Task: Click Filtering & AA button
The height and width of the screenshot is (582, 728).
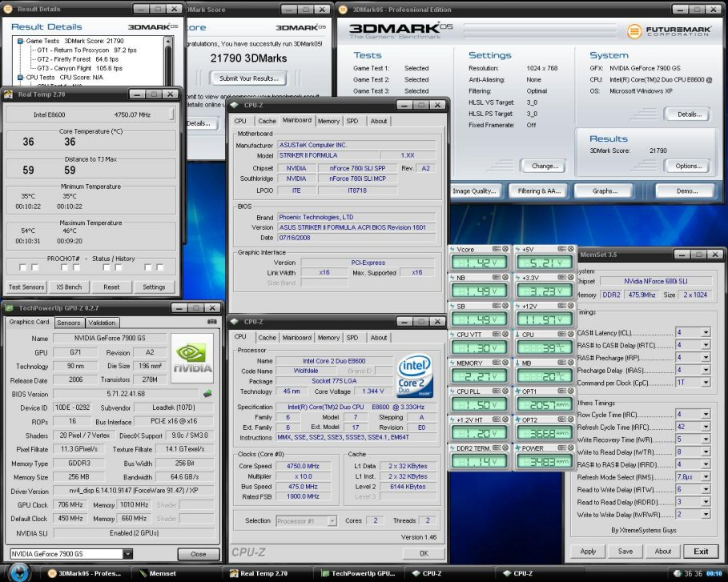Action: pos(539,191)
